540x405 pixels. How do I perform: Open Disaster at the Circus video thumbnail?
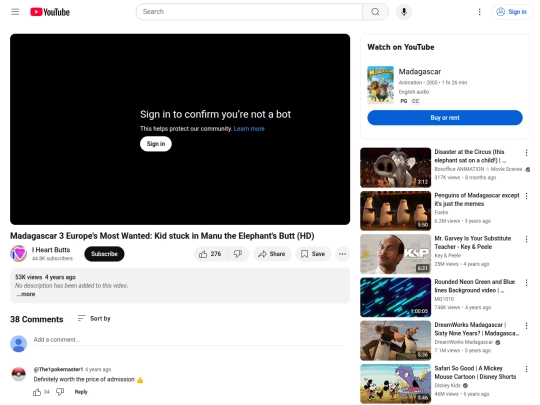(395, 168)
